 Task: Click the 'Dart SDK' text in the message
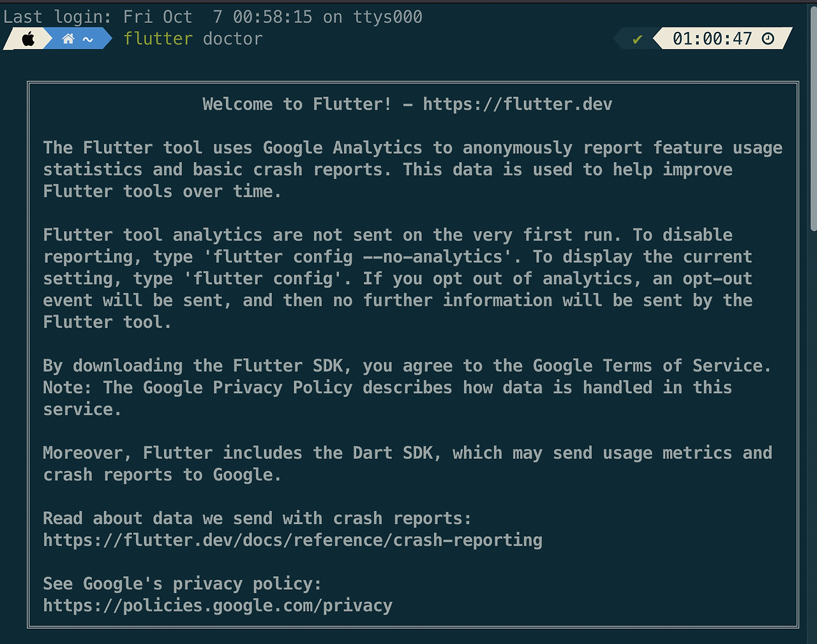(393, 453)
